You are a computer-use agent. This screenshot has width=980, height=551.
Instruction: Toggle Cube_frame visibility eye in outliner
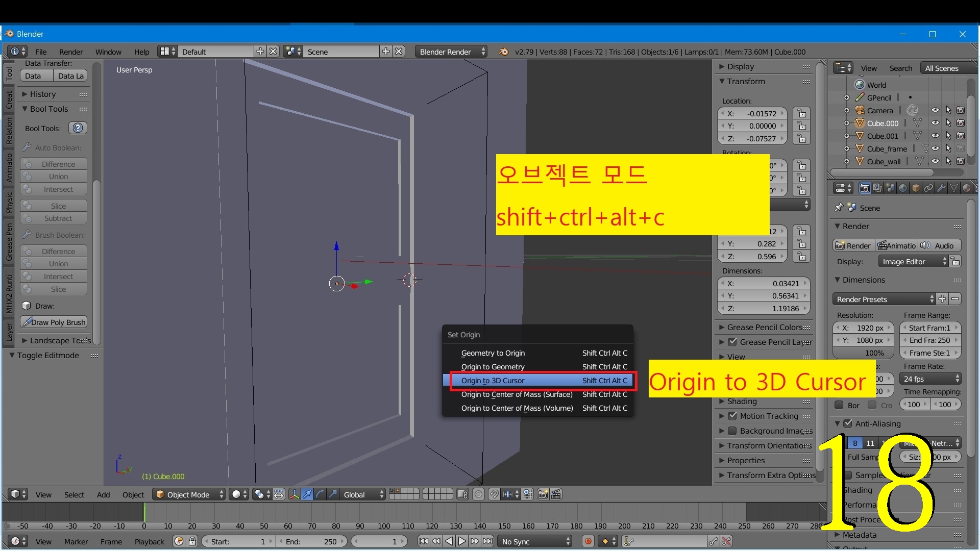click(x=935, y=148)
